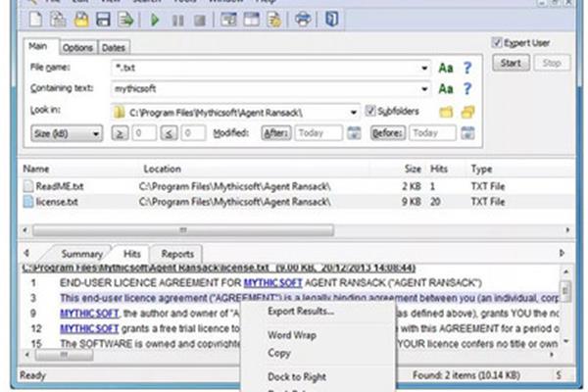Screen dimensions: 588x392
Task: Click the toolbar stop square icon
Action: point(200,21)
